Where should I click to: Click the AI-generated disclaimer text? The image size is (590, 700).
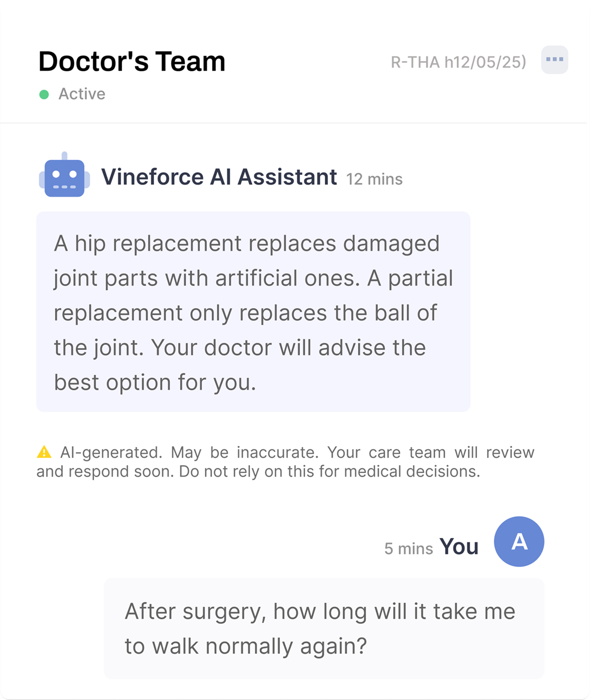pos(285,462)
